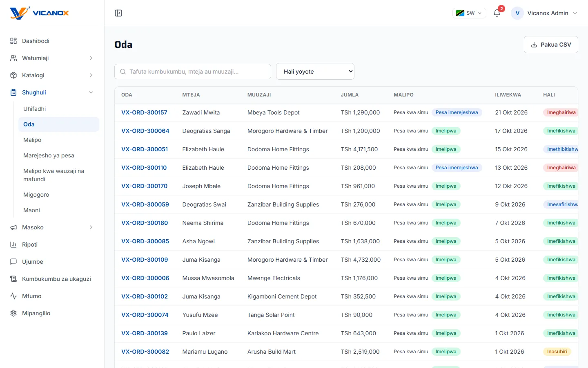
Task: Open order VX-ORD-300157
Action: pyautogui.click(x=144, y=112)
